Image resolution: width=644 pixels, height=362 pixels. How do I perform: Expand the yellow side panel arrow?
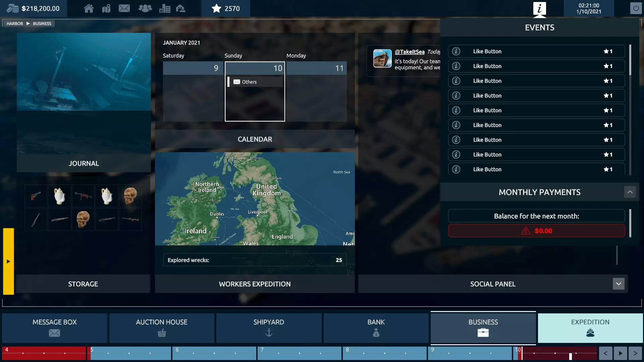[x=8, y=261]
